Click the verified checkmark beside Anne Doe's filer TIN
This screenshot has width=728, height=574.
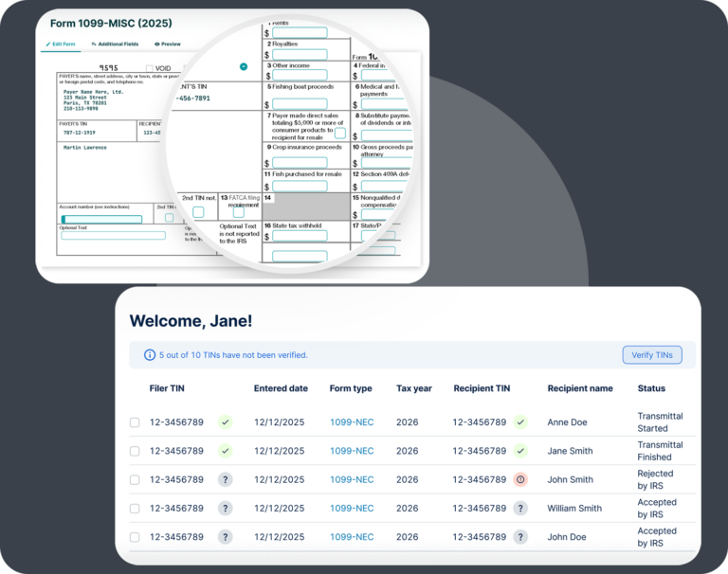click(x=225, y=422)
